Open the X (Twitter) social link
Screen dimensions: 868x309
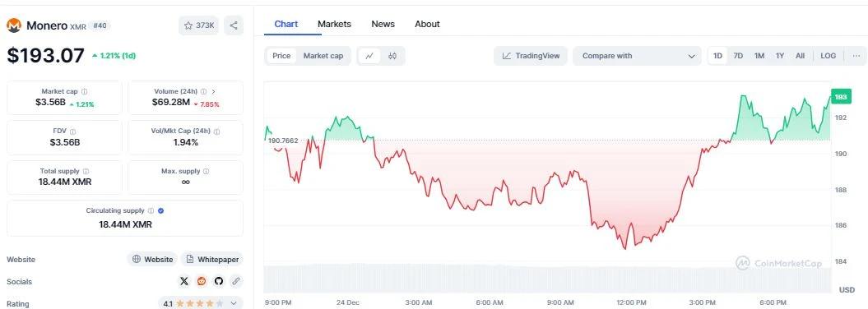pyautogui.click(x=184, y=281)
